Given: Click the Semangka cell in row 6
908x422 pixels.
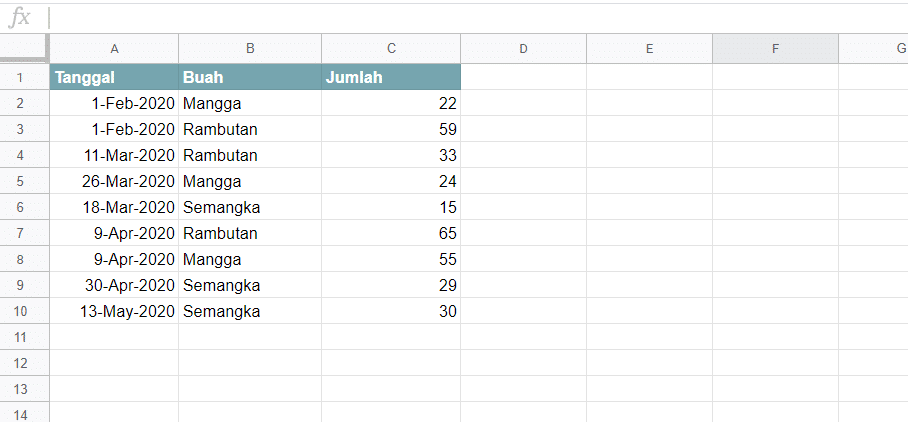Looking at the screenshot, I should [x=250, y=207].
